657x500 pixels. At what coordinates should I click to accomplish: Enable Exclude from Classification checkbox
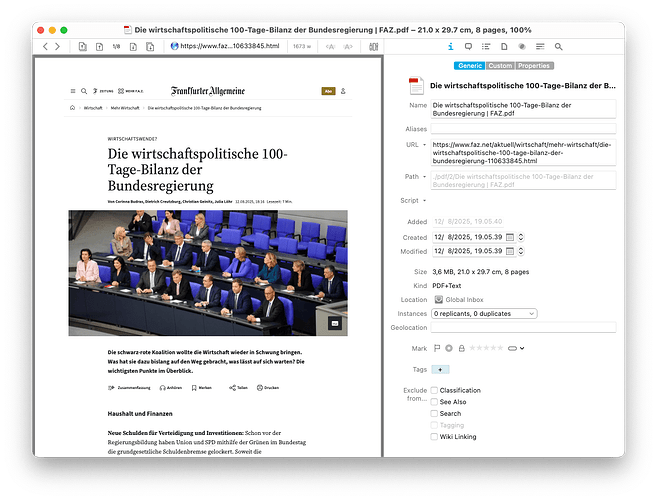point(435,390)
